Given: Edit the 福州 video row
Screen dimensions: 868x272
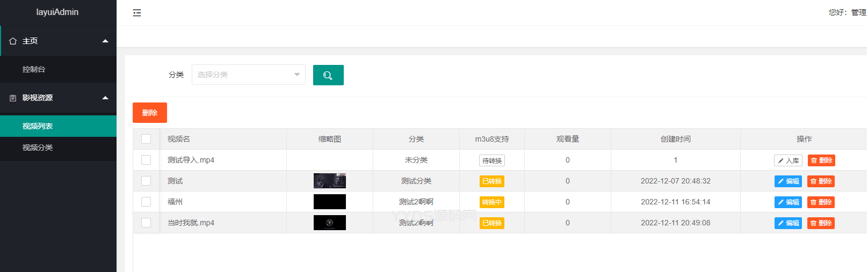Looking at the screenshot, I should [788, 202].
